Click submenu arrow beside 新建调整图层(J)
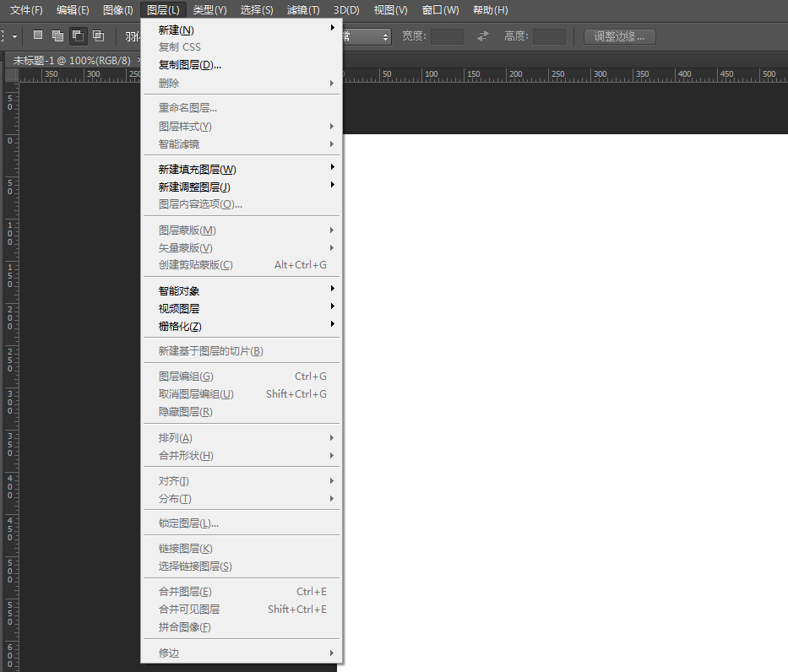Image resolution: width=788 pixels, height=672 pixels. (332, 185)
